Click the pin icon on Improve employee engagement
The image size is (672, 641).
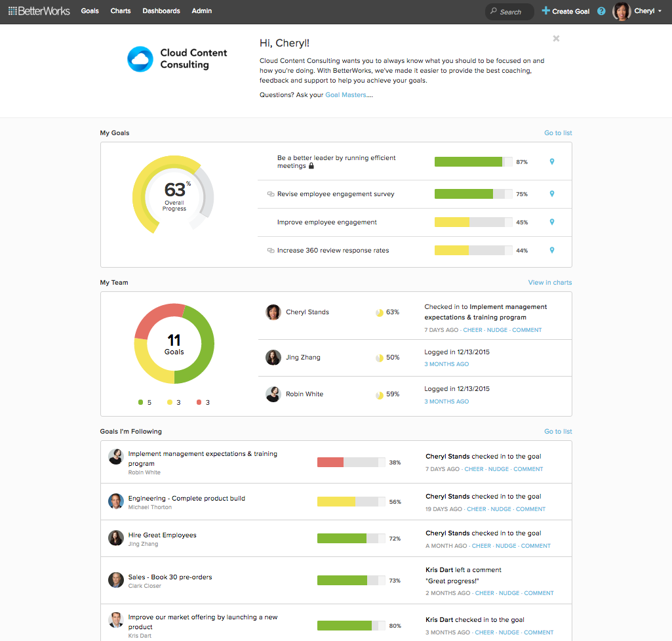click(x=552, y=222)
